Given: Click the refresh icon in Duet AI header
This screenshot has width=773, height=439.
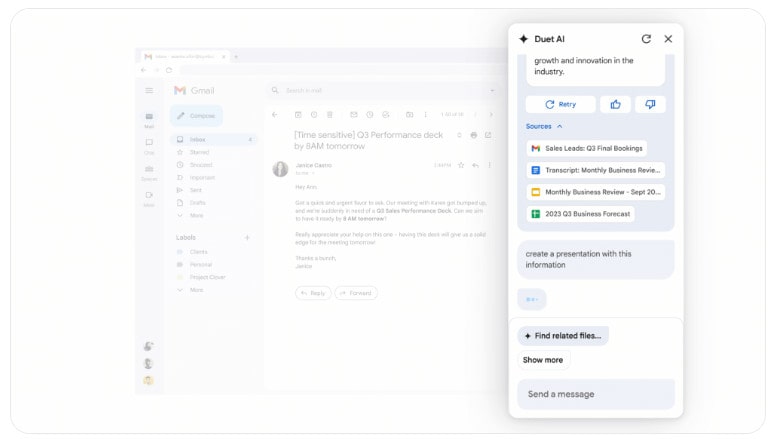Looking at the screenshot, I should coord(646,39).
